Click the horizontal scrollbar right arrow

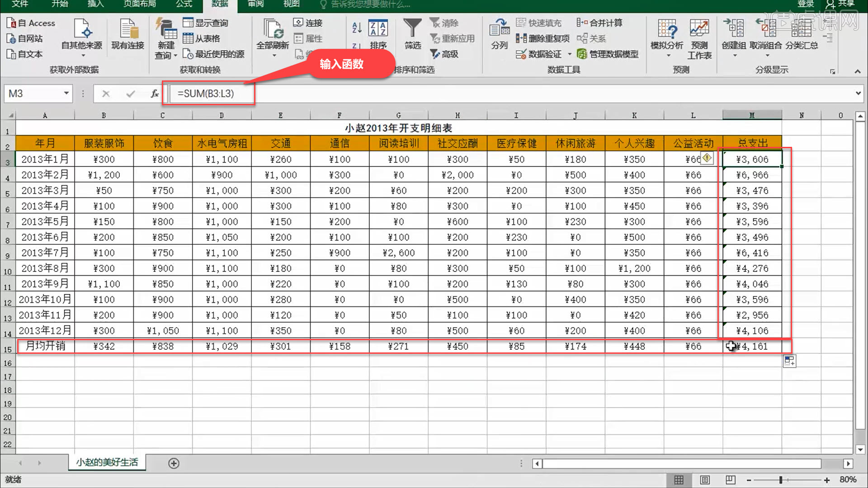[848, 464]
